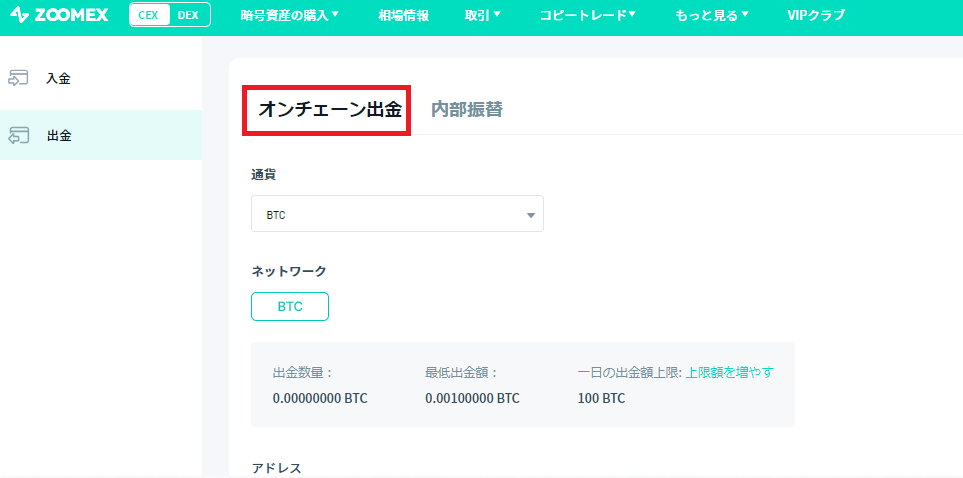Switch exchange mode to DEX
Viewport: 963px width, 478px height.
tap(189, 15)
